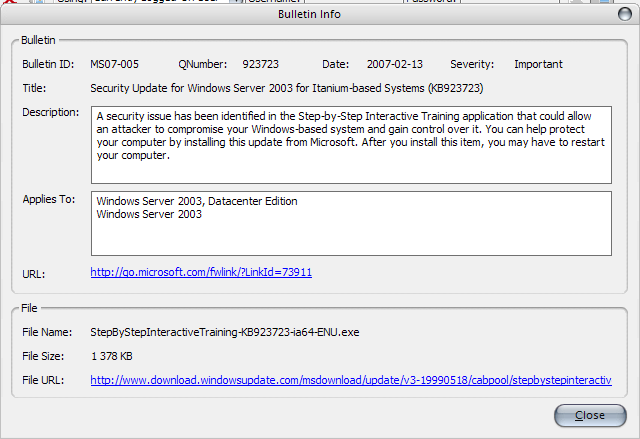640x439 pixels.
Task: Close the dialog with the Close button
Action: [x=590, y=415]
